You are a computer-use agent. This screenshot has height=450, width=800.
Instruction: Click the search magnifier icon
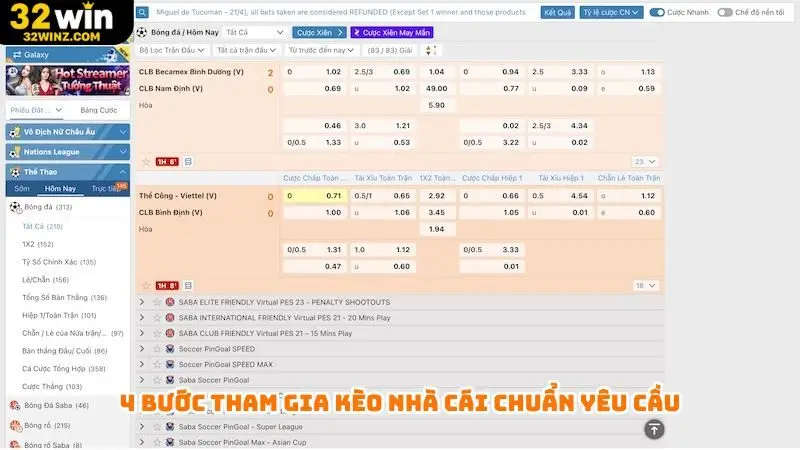click(142, 12)
